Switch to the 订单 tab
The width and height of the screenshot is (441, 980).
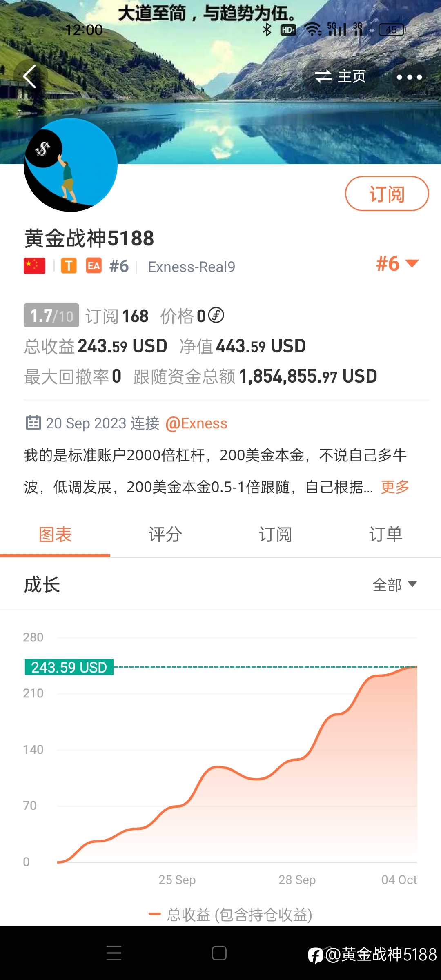386,535
